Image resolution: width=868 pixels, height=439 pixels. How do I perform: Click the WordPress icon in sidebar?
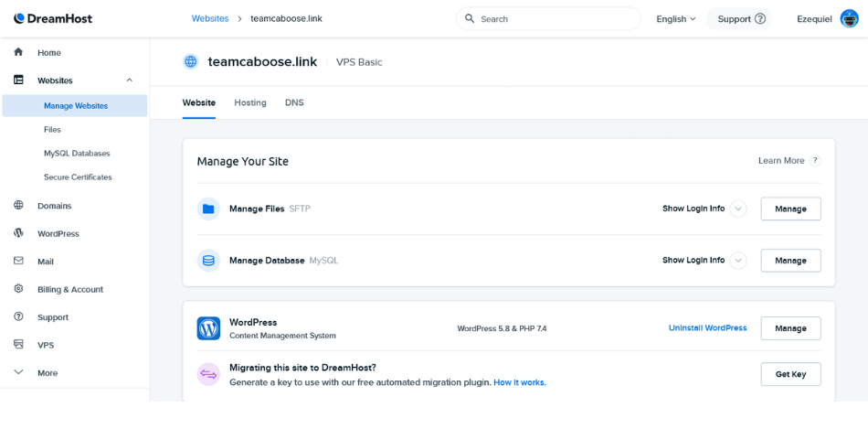pos(18,233)
